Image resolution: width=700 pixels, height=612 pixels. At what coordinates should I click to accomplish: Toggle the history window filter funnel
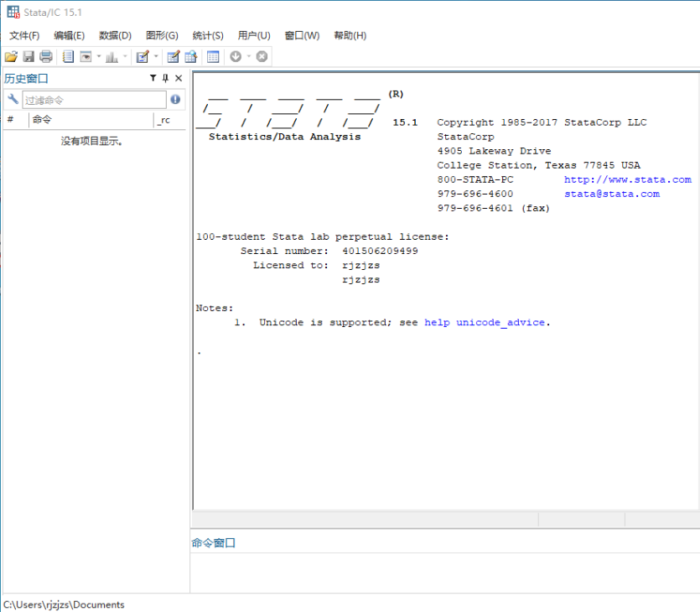pyautogui.click(x=153, y=77)
